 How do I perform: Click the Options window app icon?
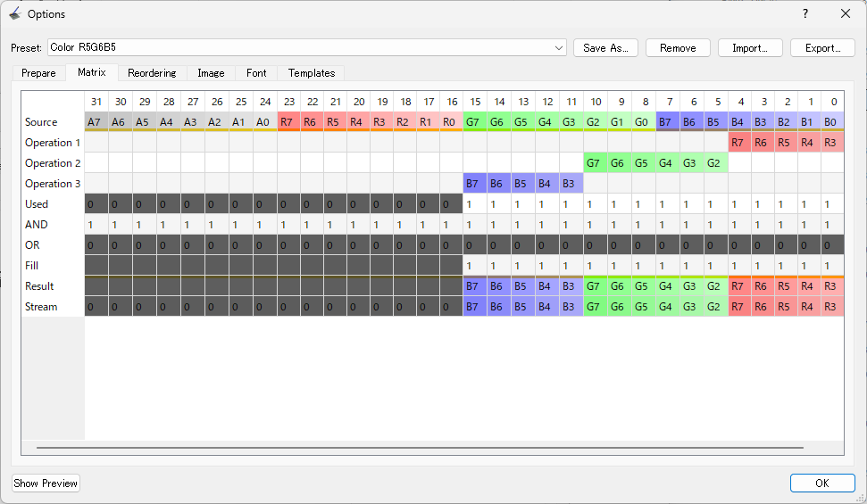click(x=14, y=13)
